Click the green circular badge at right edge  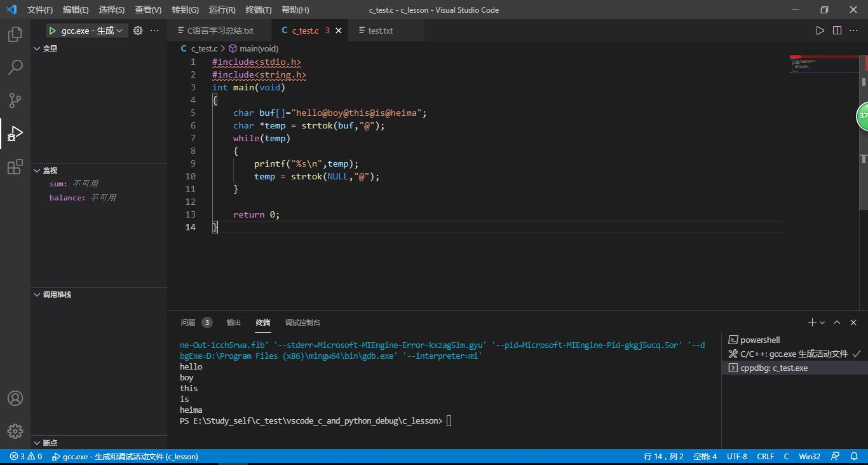862,116
